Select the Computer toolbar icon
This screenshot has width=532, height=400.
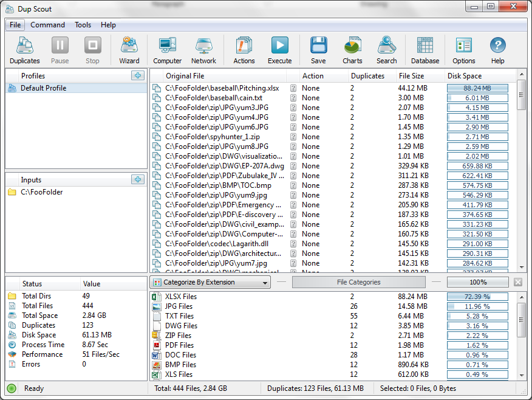click(x=167, y=50)
